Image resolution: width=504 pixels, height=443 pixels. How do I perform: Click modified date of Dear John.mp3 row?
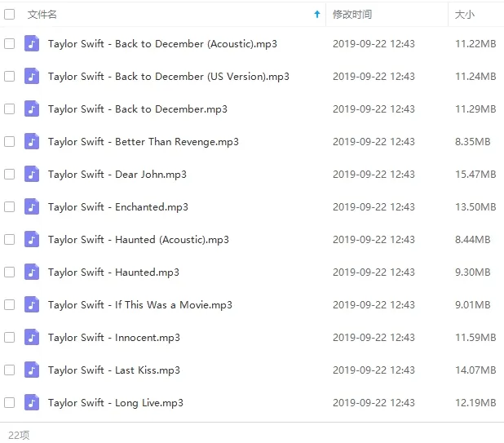click(x=374, y=175)
